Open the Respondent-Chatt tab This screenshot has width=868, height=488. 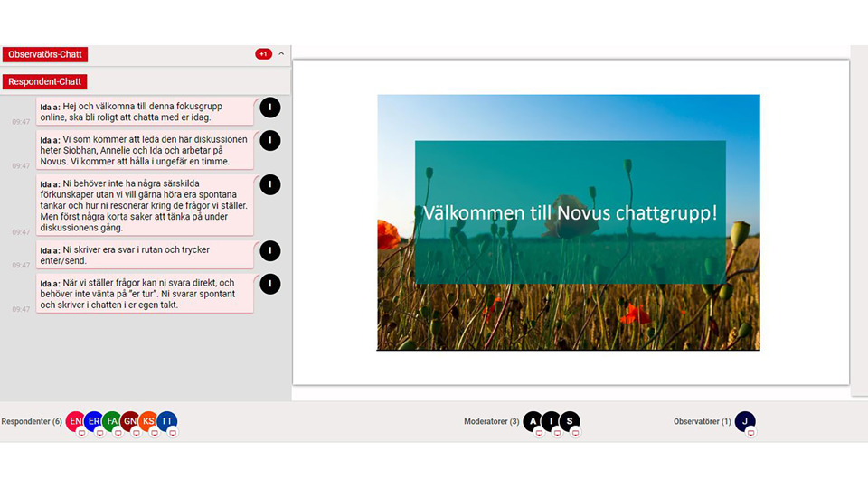(x=45, y=81)
